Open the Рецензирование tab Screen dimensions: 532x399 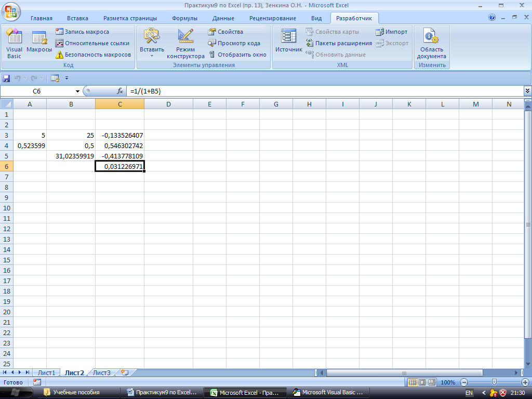coord(272,18)
